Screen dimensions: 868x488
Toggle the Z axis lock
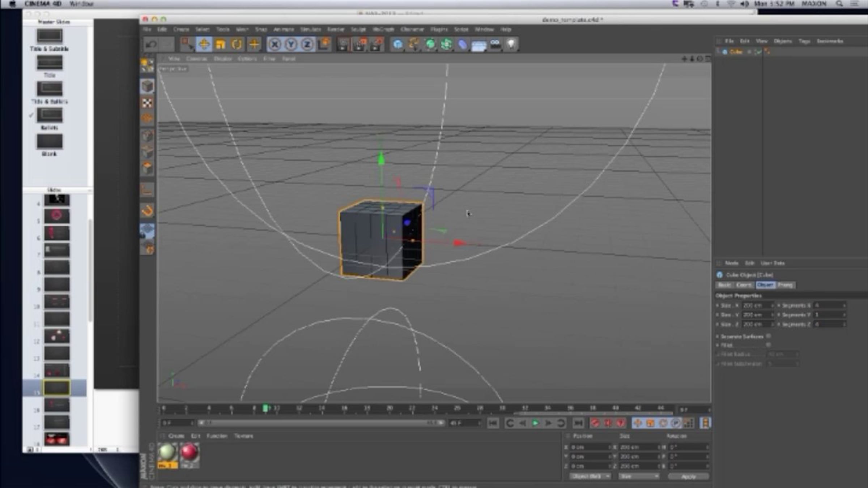click(307, 44)
